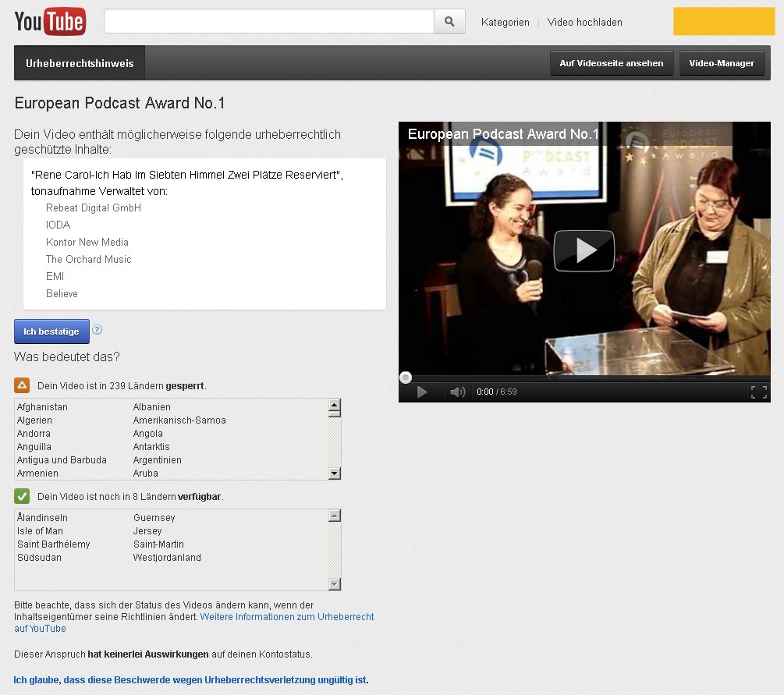Click Amerikanisch-Samoa in blocked list
The width and height of the screenshot is (784, 695).
pos(179,420)
